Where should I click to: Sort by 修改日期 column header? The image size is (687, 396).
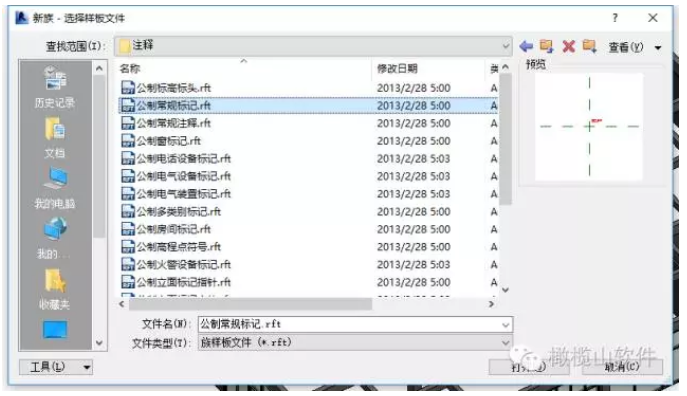(397, 68)
